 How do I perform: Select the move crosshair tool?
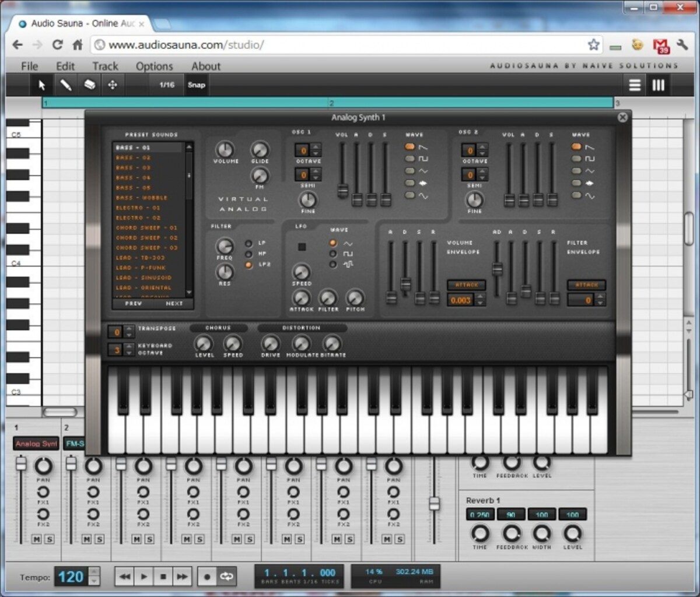click(113, 85)
